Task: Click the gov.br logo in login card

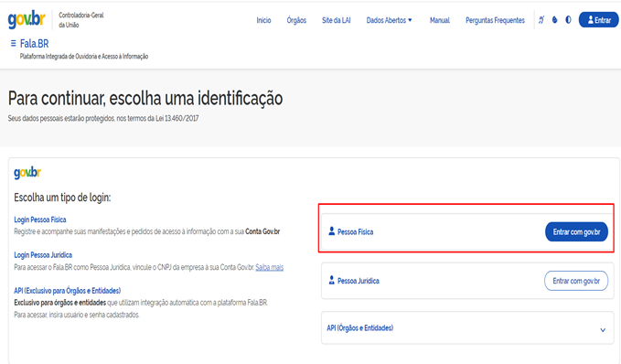Action: (x=27, y=172)
